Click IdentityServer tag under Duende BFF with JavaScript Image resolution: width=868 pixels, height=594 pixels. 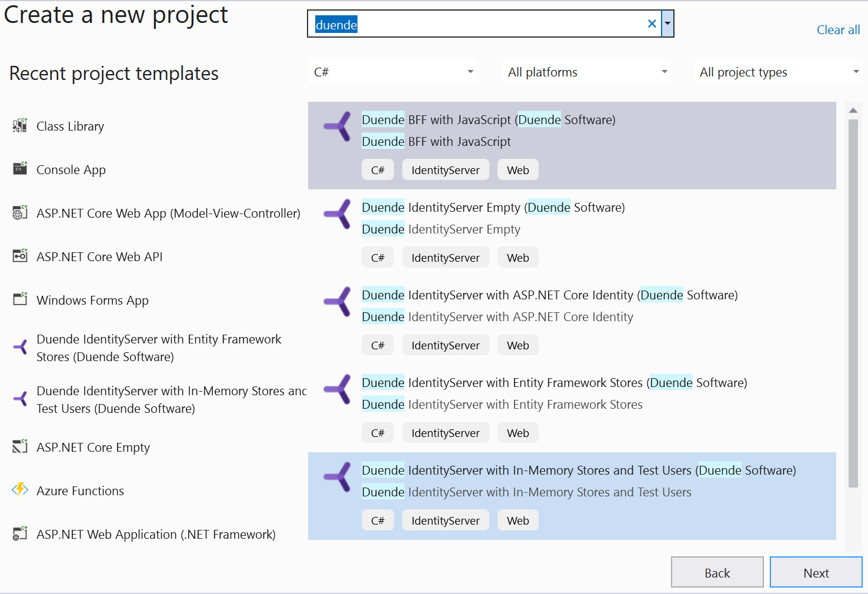(445, 170)
